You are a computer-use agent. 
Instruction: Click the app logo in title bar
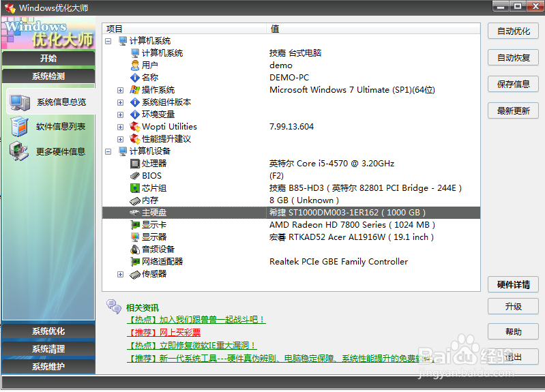(x=10, y=7)
